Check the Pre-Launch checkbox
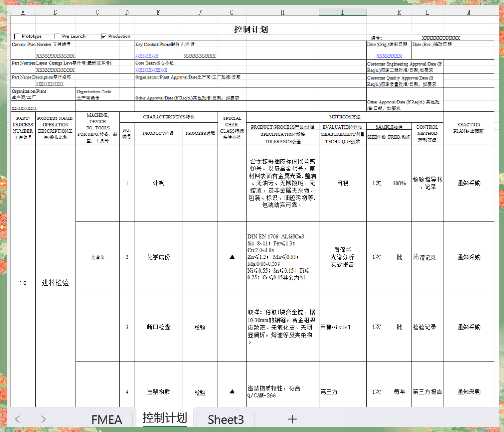 [57, 36]
